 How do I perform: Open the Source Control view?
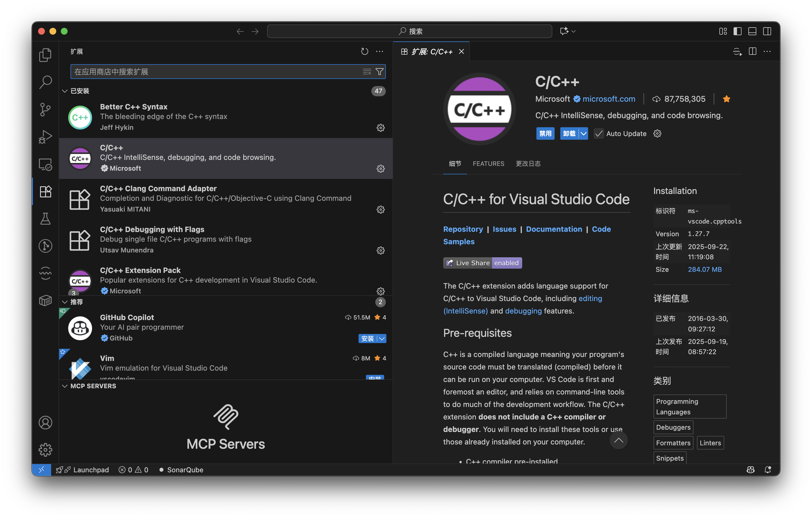pos(45,109)
